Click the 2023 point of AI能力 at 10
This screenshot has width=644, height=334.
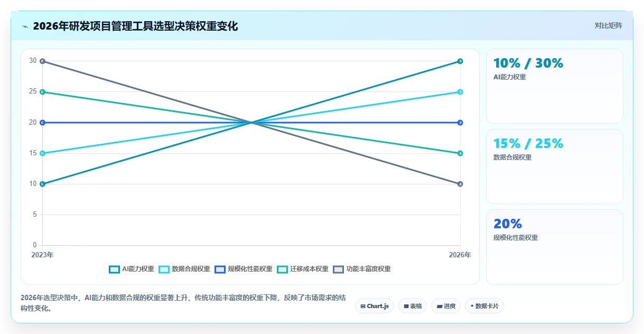(x=42, y=184)
